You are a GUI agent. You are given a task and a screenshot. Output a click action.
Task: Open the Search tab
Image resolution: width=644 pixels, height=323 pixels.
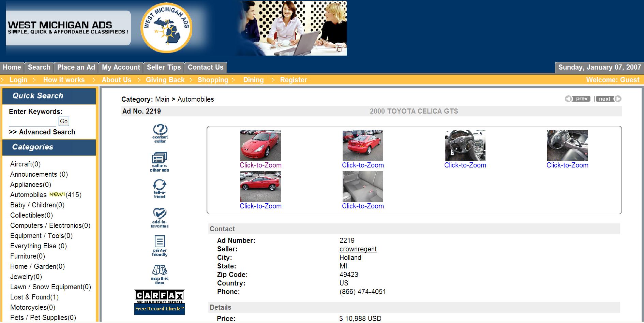pyautogui.click(x=39, y=67)
